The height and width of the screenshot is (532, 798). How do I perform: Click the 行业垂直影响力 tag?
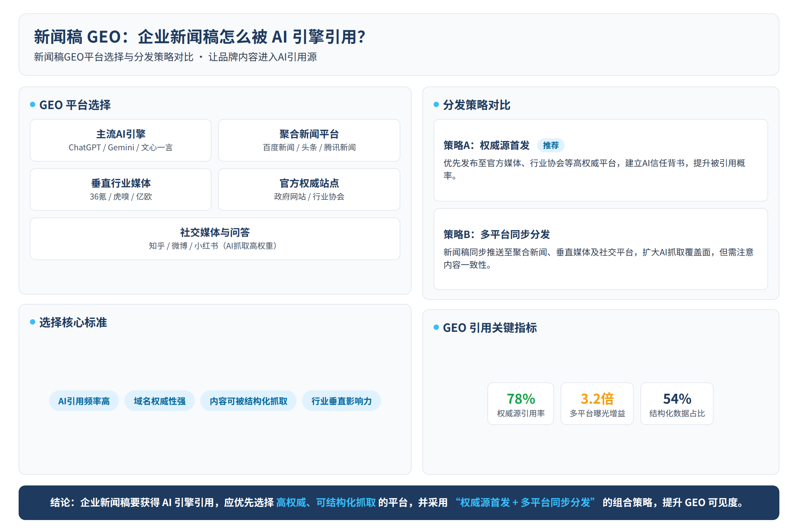click(341, 401)
